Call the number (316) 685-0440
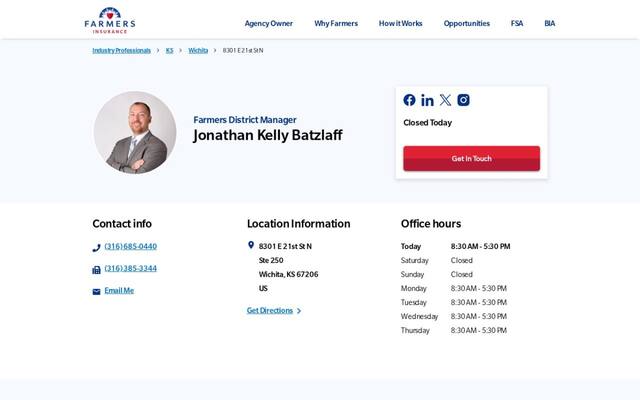Viewport: 640px width, 400px height. point(131,247)
